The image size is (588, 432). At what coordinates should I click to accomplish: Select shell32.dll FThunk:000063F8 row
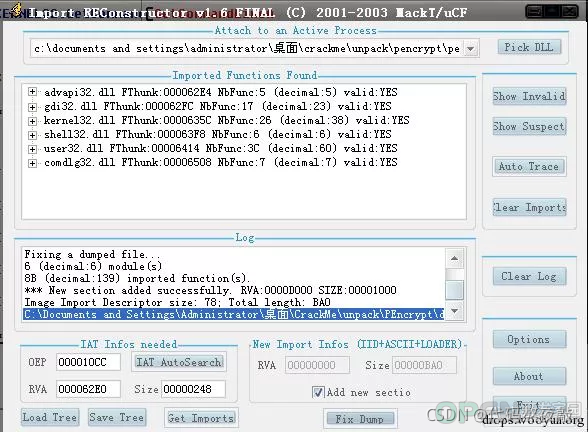[x=218, y=134]
